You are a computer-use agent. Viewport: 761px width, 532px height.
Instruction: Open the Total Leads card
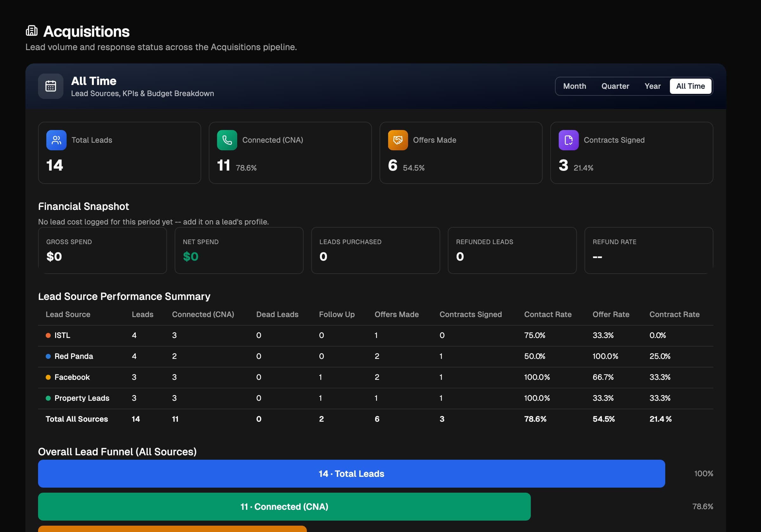pos(119,153)
